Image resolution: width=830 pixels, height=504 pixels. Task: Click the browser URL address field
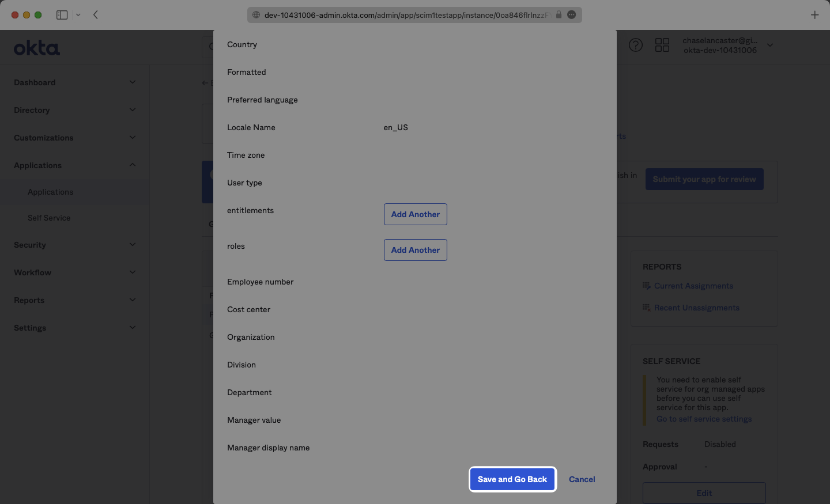click(403, 15)
